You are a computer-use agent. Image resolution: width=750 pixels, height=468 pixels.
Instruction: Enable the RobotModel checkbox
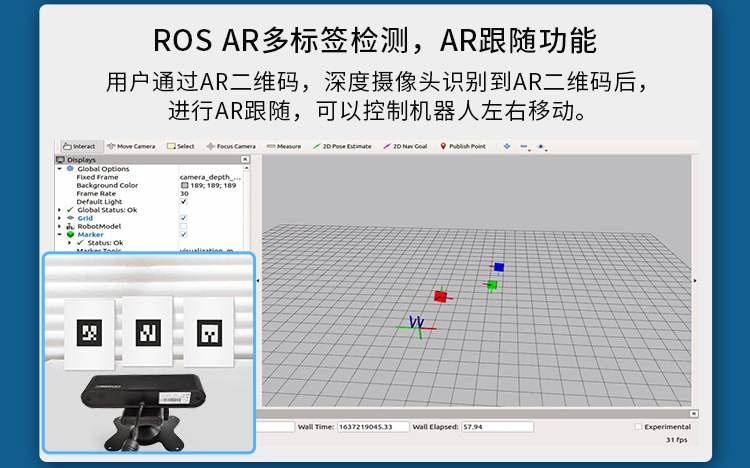(184, 226)
